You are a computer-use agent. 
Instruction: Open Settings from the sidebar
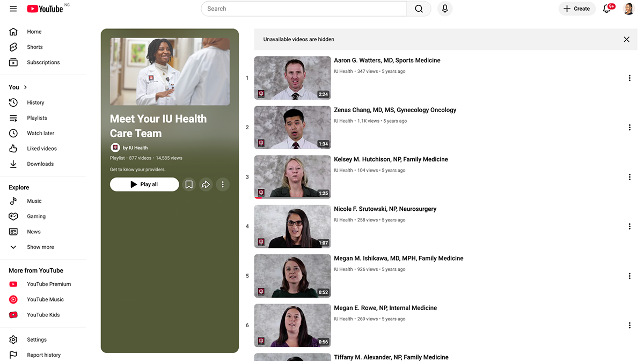pyautogui.click(x=37, y=340)
